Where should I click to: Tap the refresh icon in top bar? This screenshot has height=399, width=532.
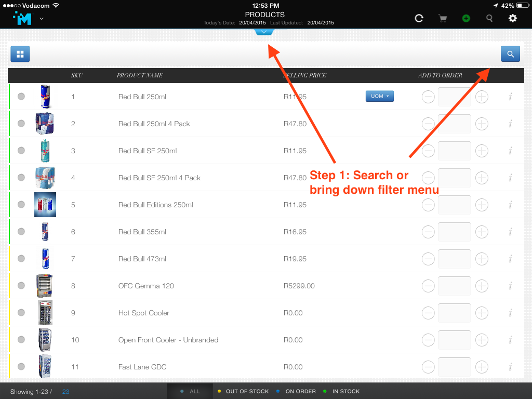(x=419, y=18)
